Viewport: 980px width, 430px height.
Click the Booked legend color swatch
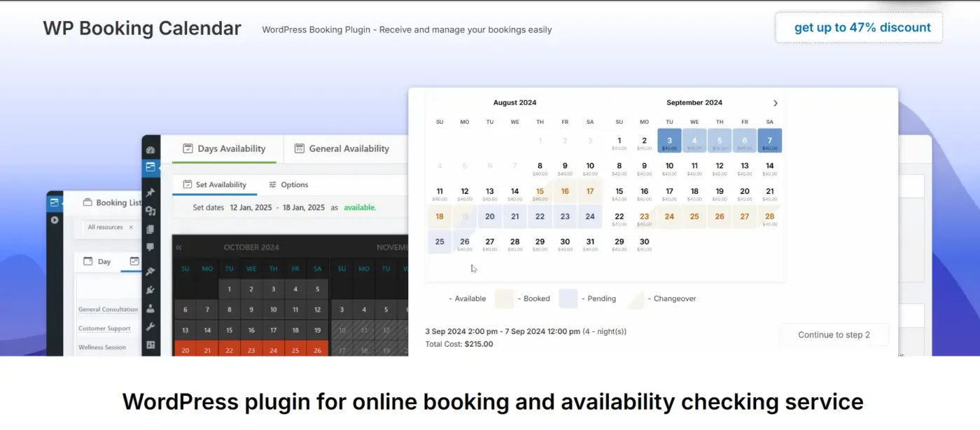click(505, 298)
